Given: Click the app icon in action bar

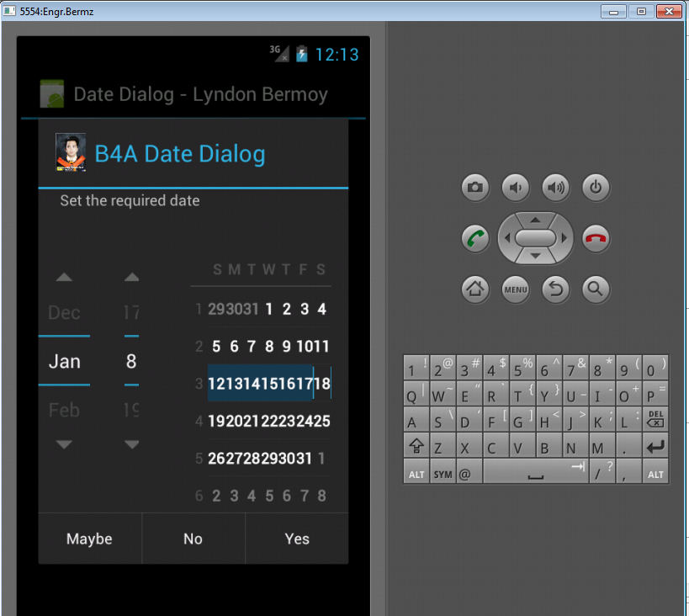Looking at the screenshot, I should click(52, 93).
